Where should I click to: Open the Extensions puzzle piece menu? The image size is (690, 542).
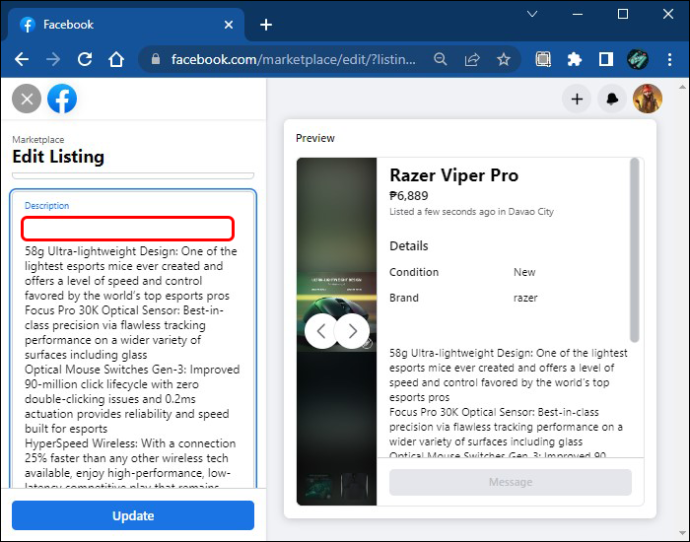coord(574,59)
